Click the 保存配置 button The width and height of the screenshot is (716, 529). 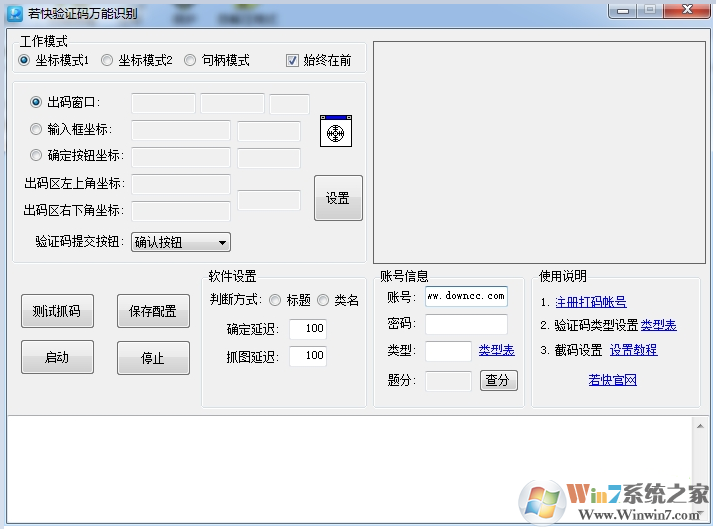[x=153, y=311]
